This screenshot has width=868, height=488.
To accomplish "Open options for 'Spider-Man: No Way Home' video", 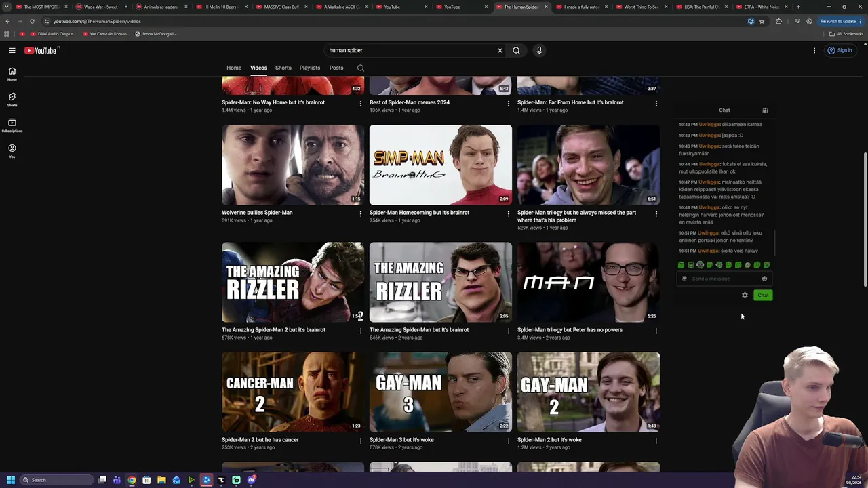I will pos(361,104).
